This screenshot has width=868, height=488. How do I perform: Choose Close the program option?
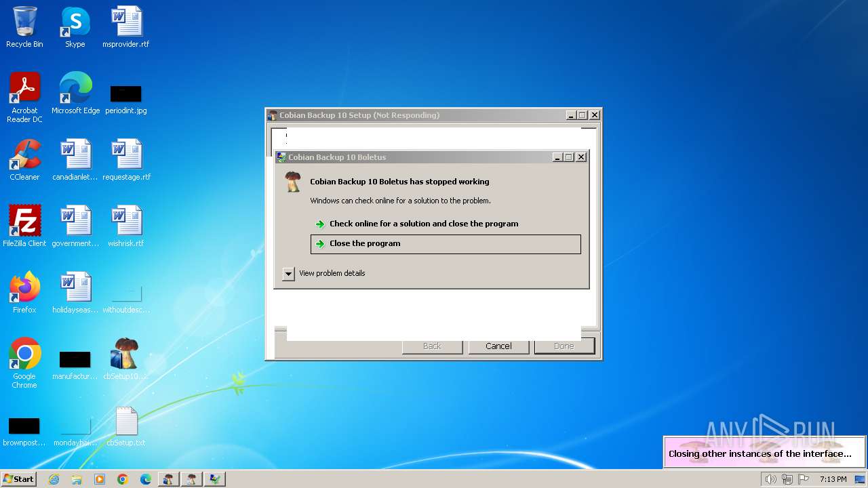click(446, 244)
